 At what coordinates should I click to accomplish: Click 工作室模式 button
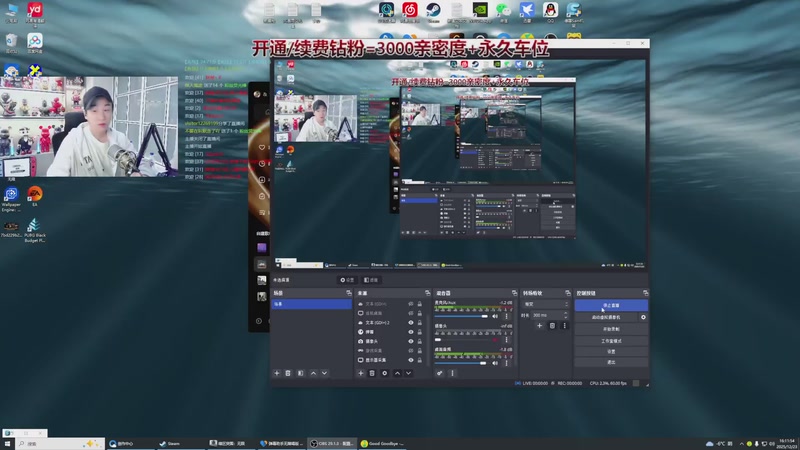(611, 340)
